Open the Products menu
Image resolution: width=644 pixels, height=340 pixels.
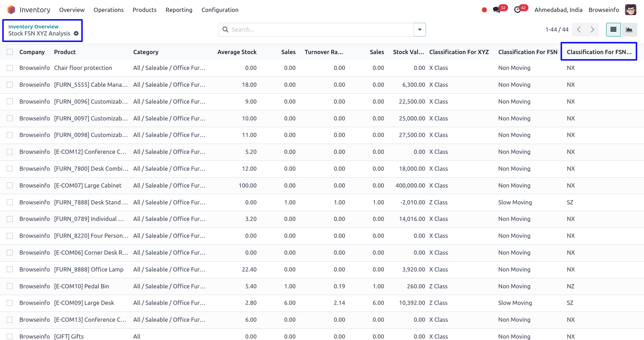[x=144, y=10]
